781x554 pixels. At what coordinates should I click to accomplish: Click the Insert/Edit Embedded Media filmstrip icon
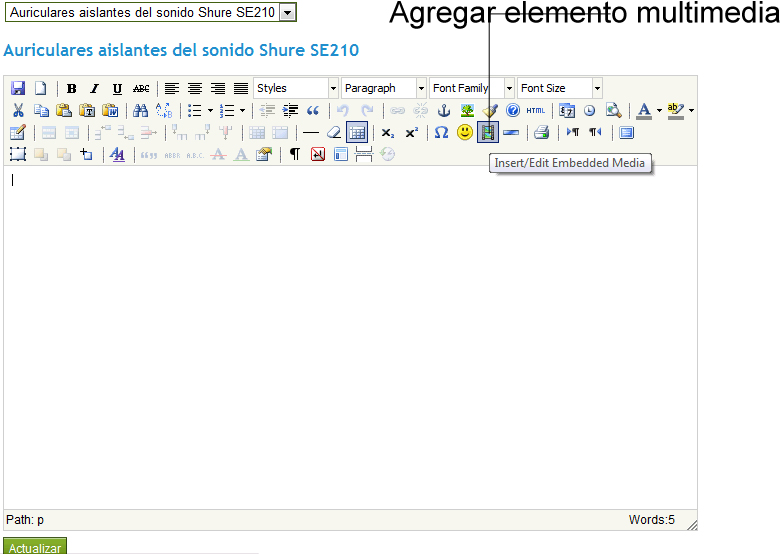coord(488,133)
